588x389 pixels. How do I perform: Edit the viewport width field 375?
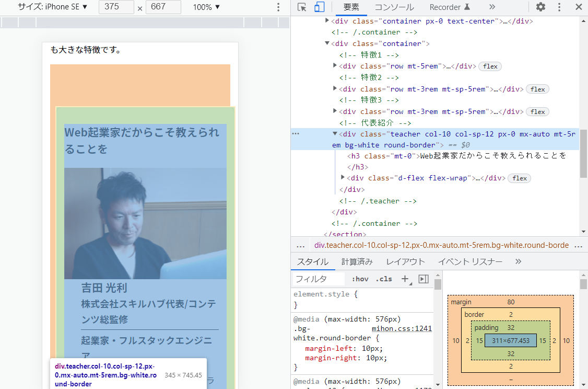116,7
